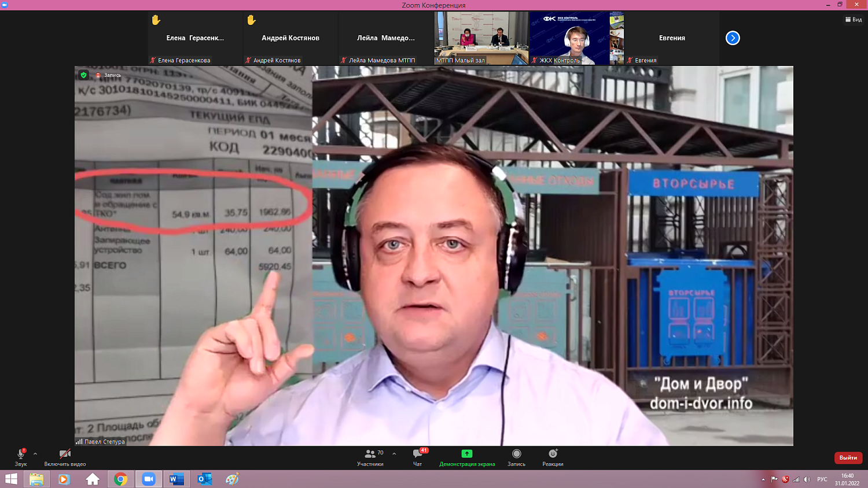The height and width of the screenshot is (488, 868).
Task: Unmute the microphone with the Звук button
Action: [x=21, y=457]
